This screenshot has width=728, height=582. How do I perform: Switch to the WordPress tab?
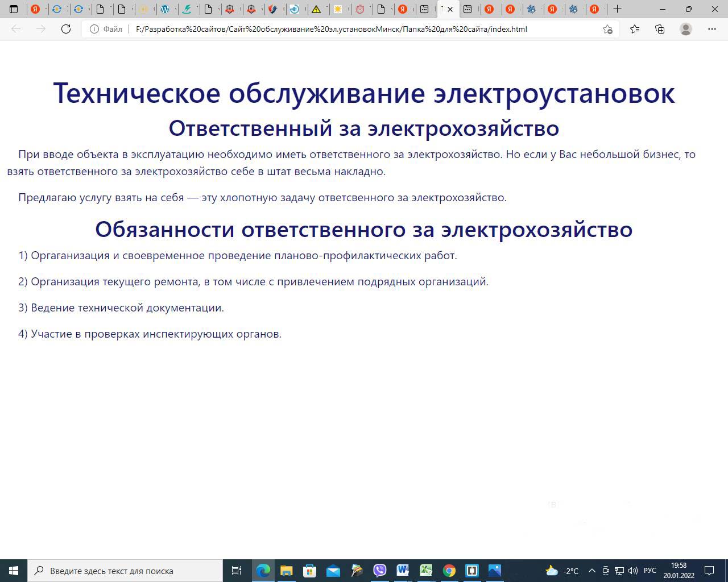pyautogui.click(x=165, y=9)
